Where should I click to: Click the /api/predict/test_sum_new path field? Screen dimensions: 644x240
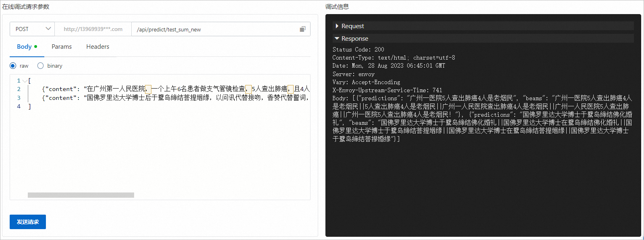tap(221, 29)
